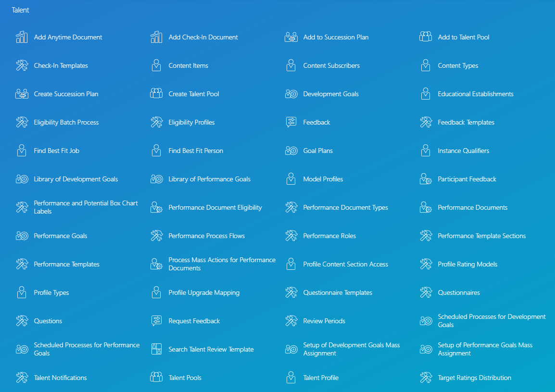555x392 pixels.
Task: Open the Check-In Templates task
Action: [60, 65]
